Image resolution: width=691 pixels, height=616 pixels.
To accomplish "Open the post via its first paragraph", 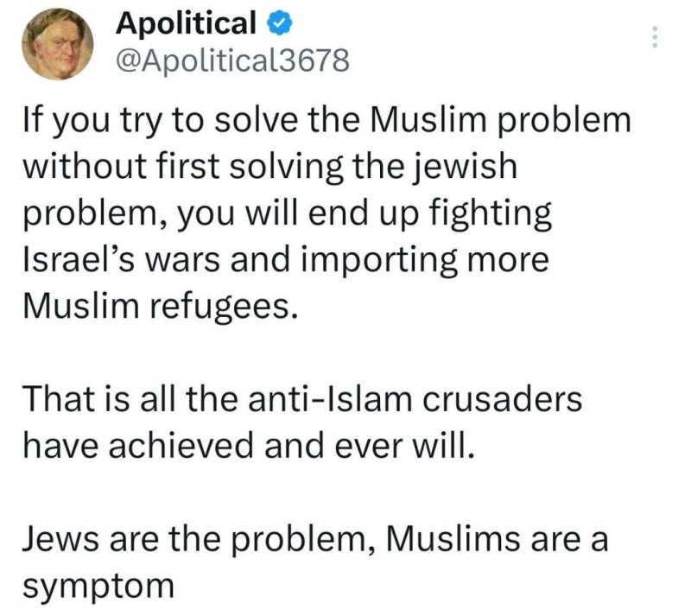I will [x=327, y=213].
